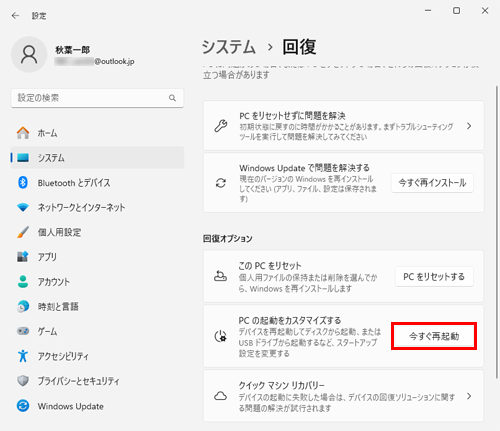The height and width of the screenshot is (431, 500).
Task: Click the account email ending in @outlook.jp
Action: tap(94, 61)
